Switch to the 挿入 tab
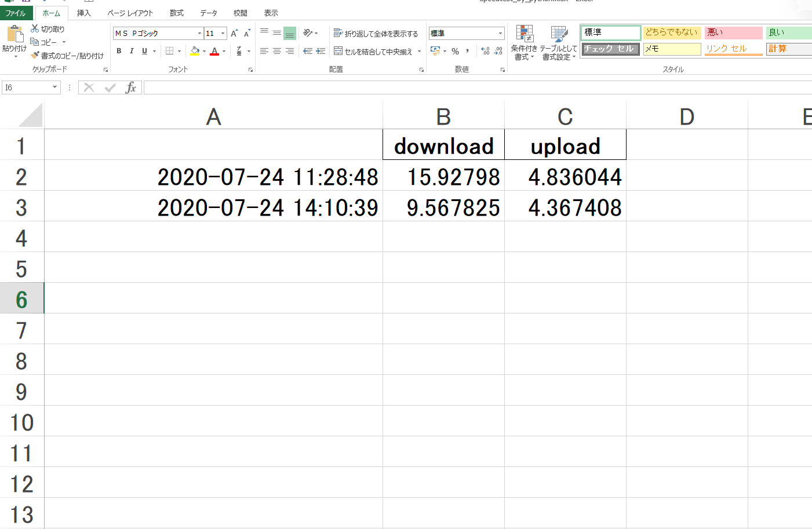Screen dimensions: 812x529 [x=84, y=13]
